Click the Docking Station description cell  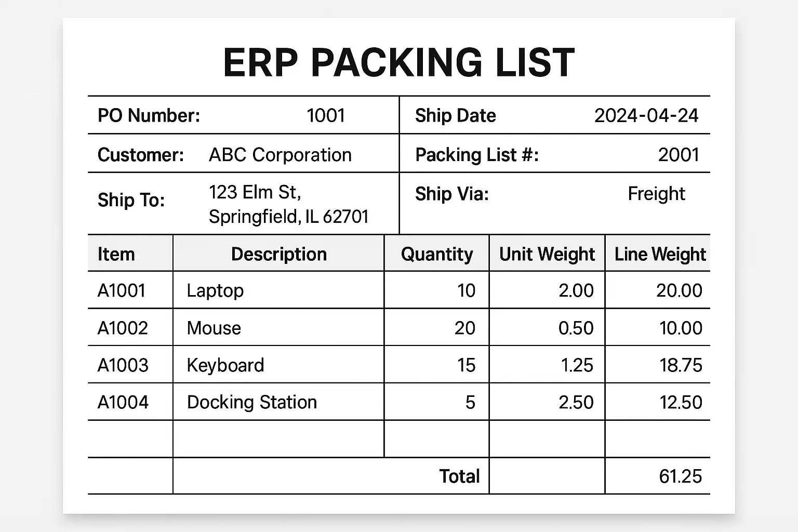[252, 402]
